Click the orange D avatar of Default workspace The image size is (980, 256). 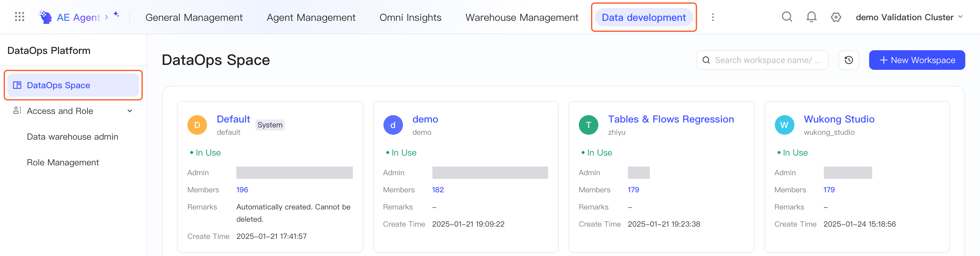pos(197,125)
